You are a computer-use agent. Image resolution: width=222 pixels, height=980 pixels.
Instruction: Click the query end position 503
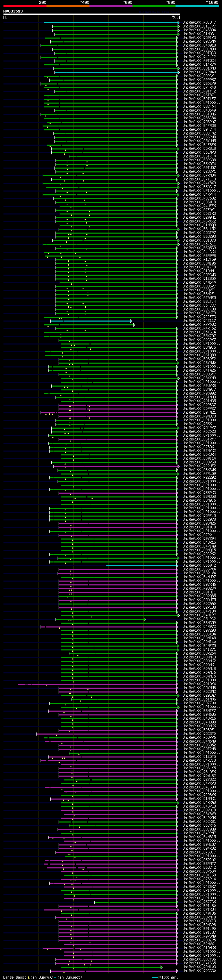[x=175, y=17]
